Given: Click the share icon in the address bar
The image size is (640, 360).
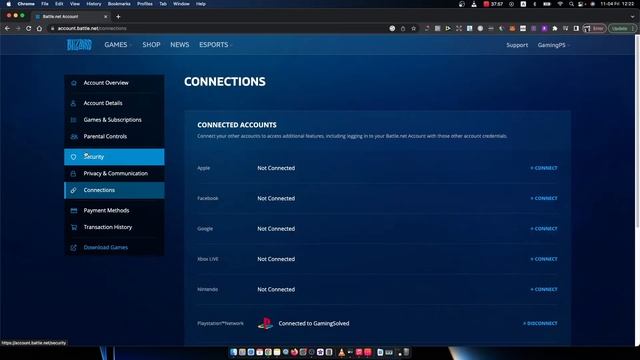Looking at the screenshot, I should (403, 29).
